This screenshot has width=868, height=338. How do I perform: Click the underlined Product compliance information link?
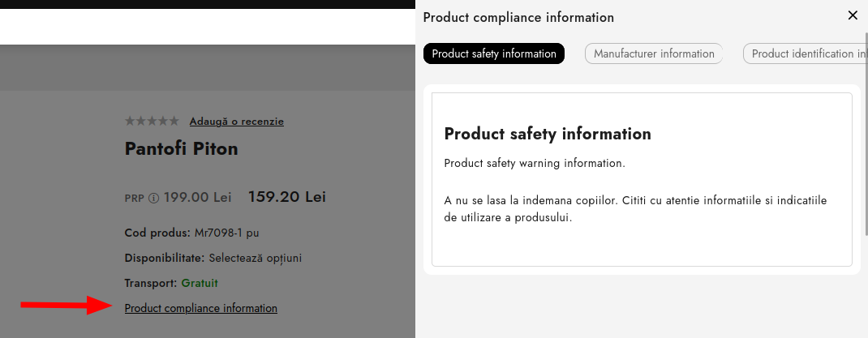coord(200,308)
